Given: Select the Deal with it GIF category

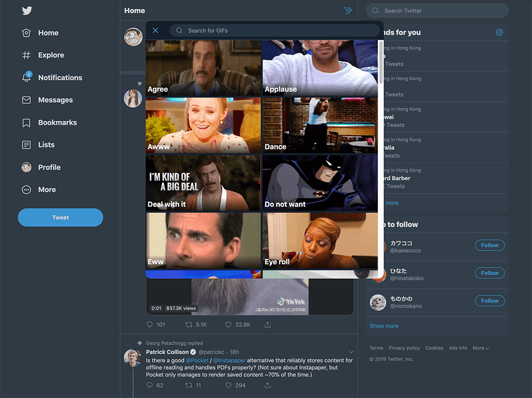Looking at the screenshot, I should pyautogui.click(x=203, y=183).
